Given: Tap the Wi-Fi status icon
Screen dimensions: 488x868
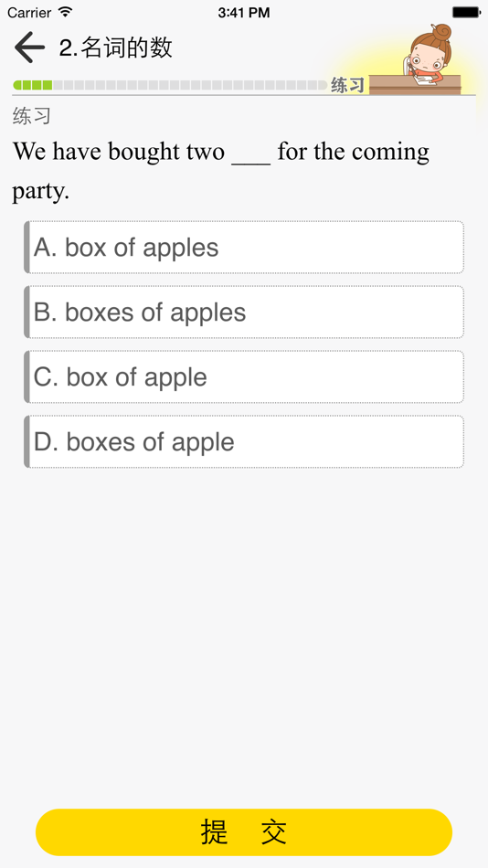Looking at the screenshot, I should (66, 12).
